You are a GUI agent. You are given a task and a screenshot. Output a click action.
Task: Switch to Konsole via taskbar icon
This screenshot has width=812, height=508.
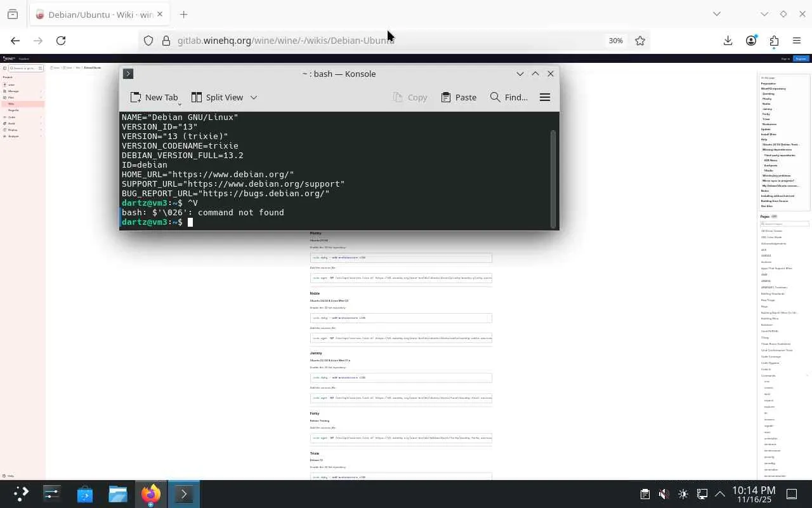[x=184, y=494]
